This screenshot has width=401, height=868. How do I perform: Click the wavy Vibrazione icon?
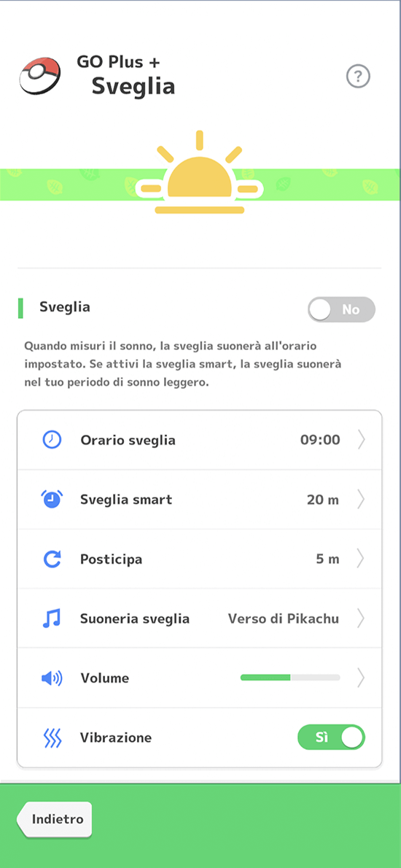click(x=52, y=738)
